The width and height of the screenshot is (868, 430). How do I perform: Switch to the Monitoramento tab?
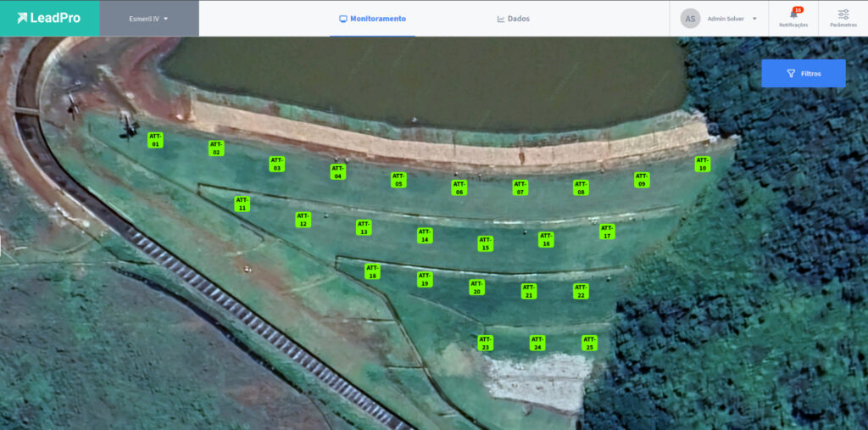372,19
